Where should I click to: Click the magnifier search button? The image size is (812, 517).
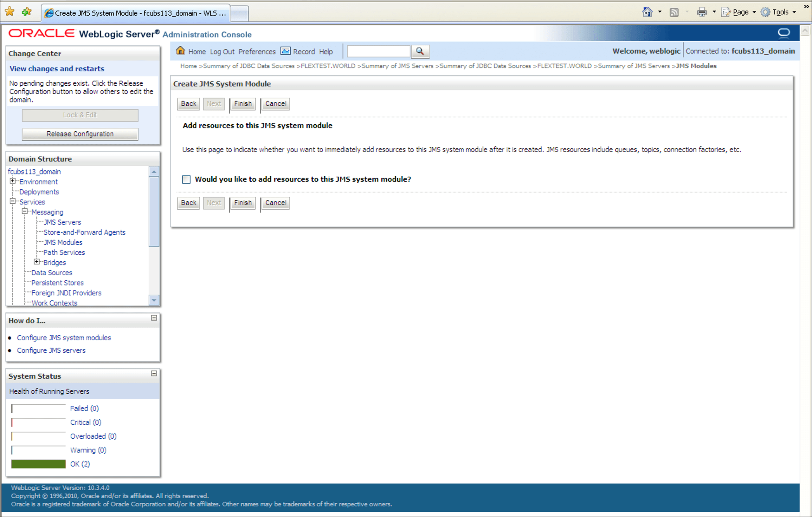[420, 51]
